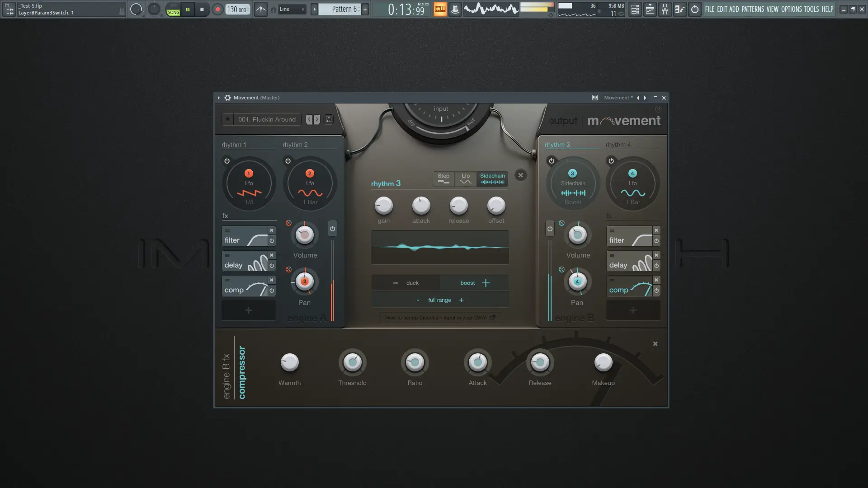Image resolution: width=868 pixels, height=488 pixels.
Task: Go to next preset arrow
Action: pyautogui.click(x=317, y=119)
